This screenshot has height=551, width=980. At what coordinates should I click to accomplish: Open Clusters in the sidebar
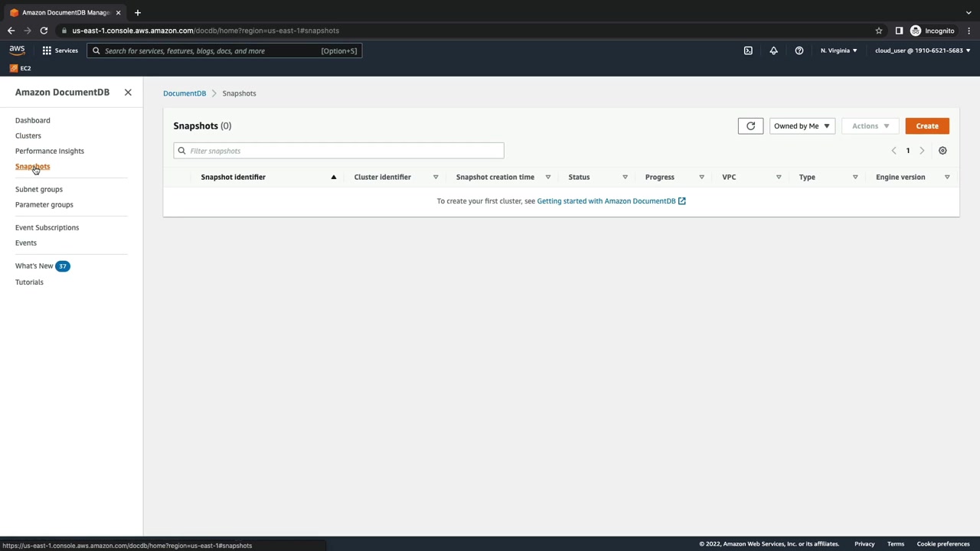point(28,135)
